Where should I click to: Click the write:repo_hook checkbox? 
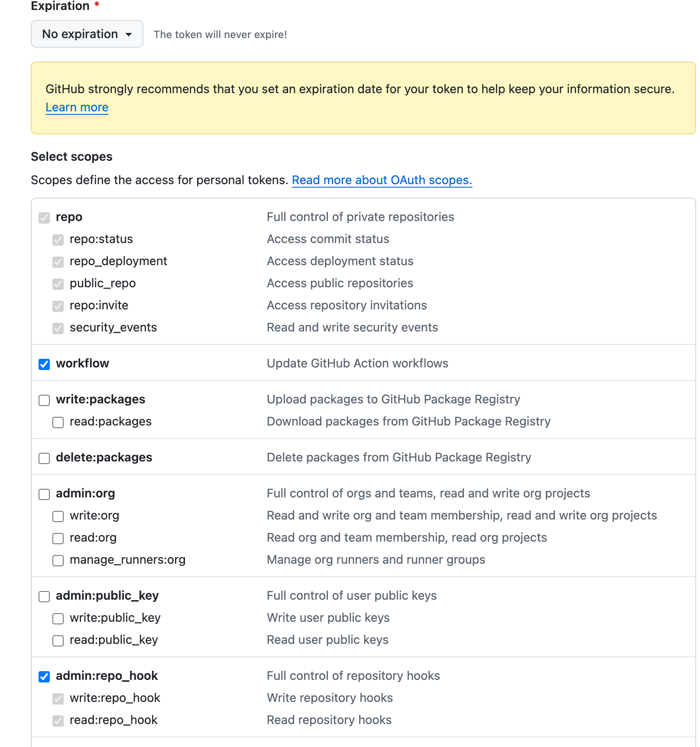[x=58, y=698]
